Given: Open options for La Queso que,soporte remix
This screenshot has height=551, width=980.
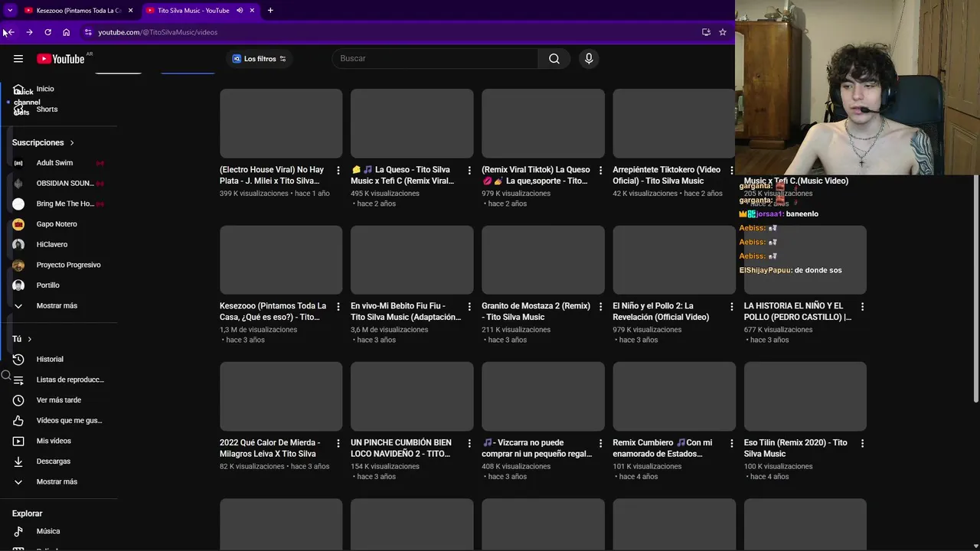Looking at the screenshot, I should coord(600,170).
